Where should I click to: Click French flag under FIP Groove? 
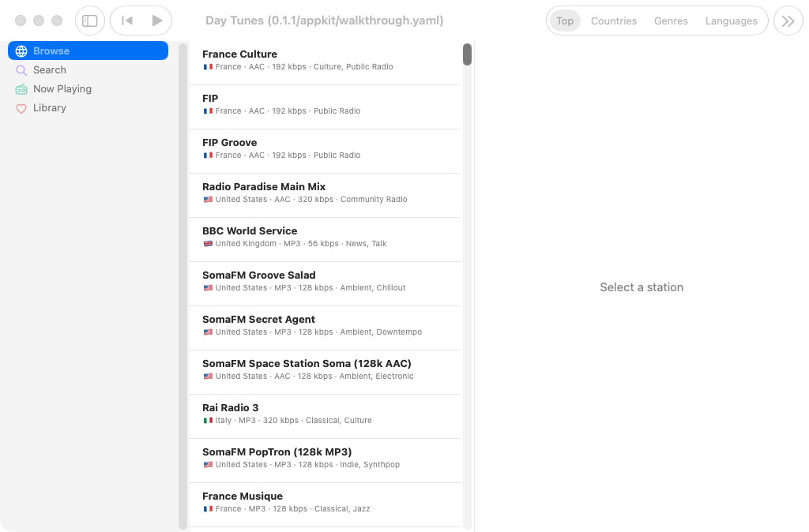pos(208,155)
